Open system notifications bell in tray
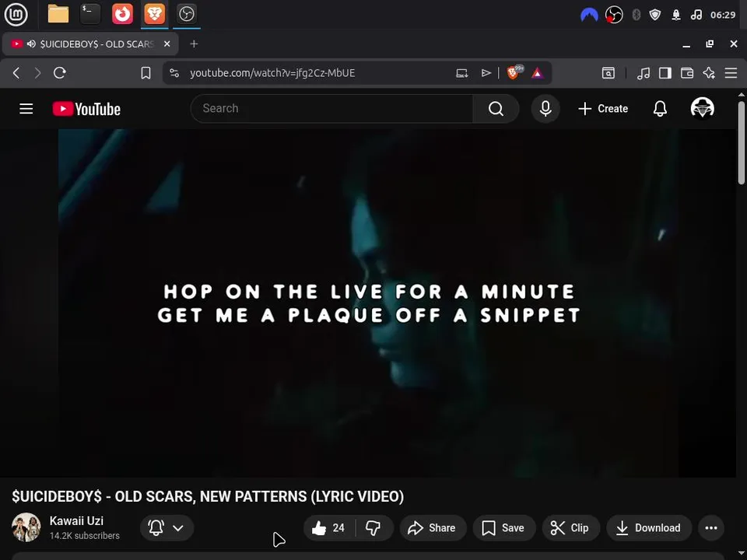The width and height of the screenshot is (747, 560). pyautogui.click(x=676, y=16)
